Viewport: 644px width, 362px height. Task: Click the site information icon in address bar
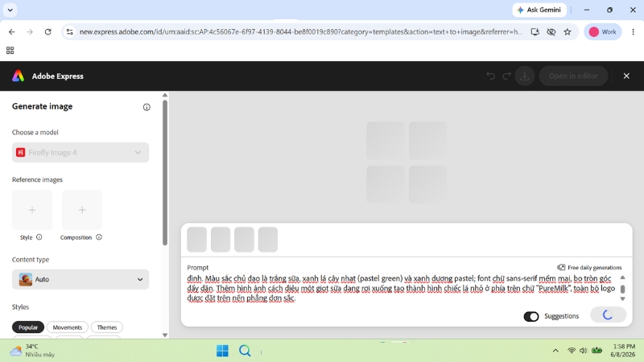(x=70, y=31)
